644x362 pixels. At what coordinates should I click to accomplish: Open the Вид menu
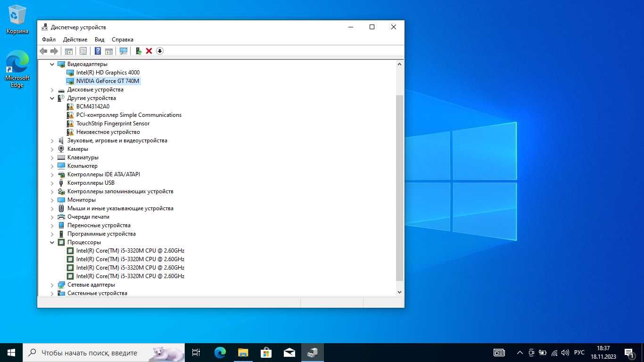click(99, 40)
